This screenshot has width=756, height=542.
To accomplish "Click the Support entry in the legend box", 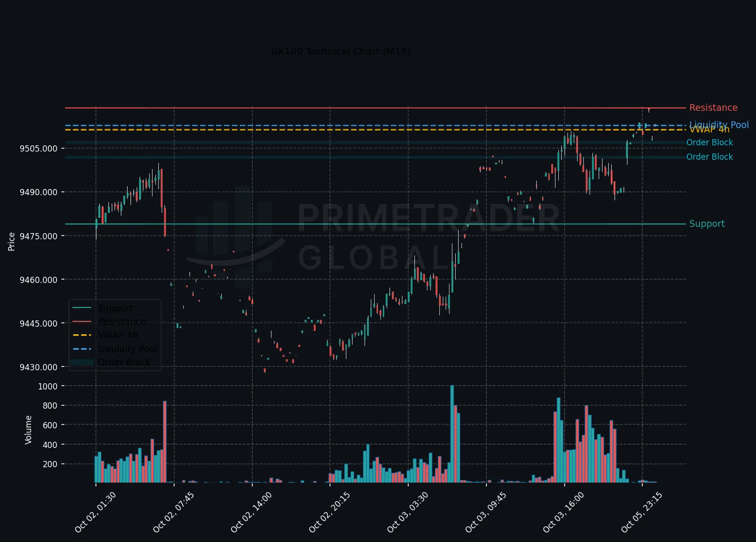I will point(115,308).
